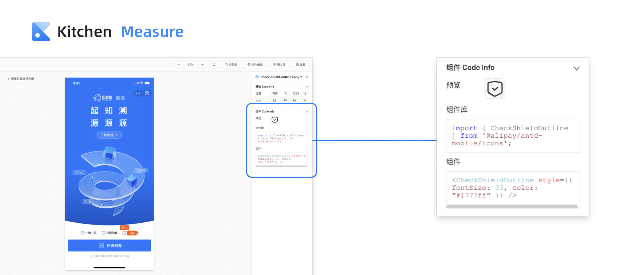Screen dimensions: 644x275
Task: Click the three-dot menu in phone mockup
Action: 138,93
